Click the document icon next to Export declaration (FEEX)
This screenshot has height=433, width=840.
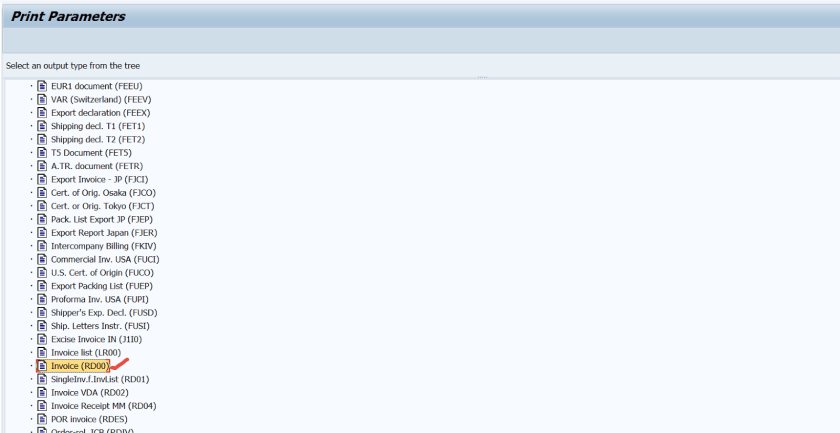[42, 113]
